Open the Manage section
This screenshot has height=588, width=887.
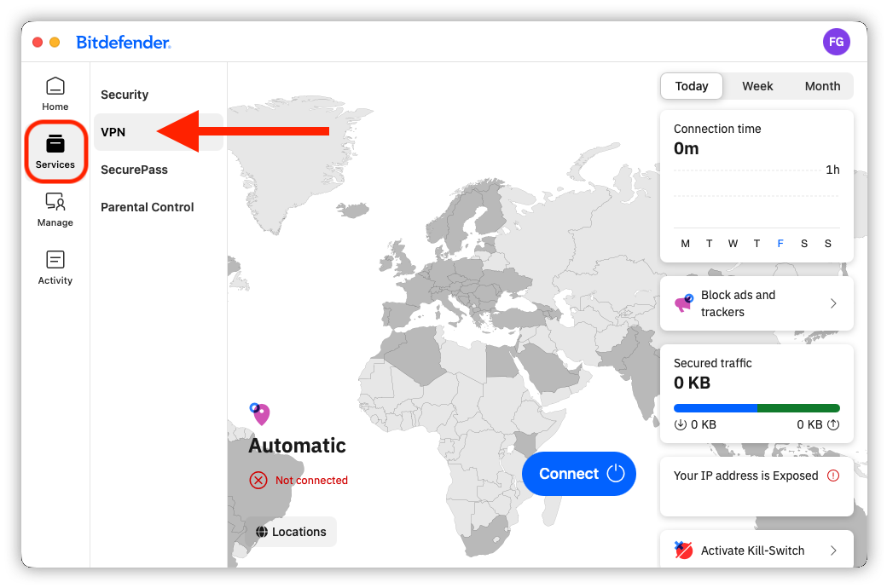(x=55, y=210)
